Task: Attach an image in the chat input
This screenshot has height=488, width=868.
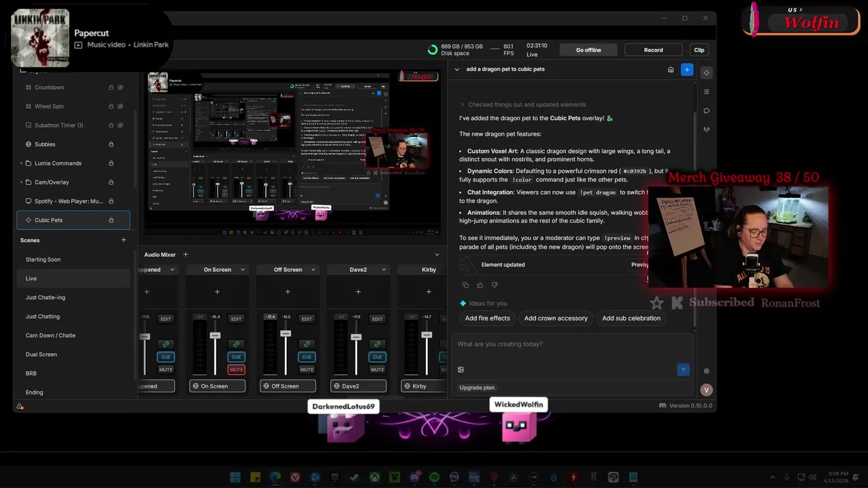Action: tap(461, 370)
